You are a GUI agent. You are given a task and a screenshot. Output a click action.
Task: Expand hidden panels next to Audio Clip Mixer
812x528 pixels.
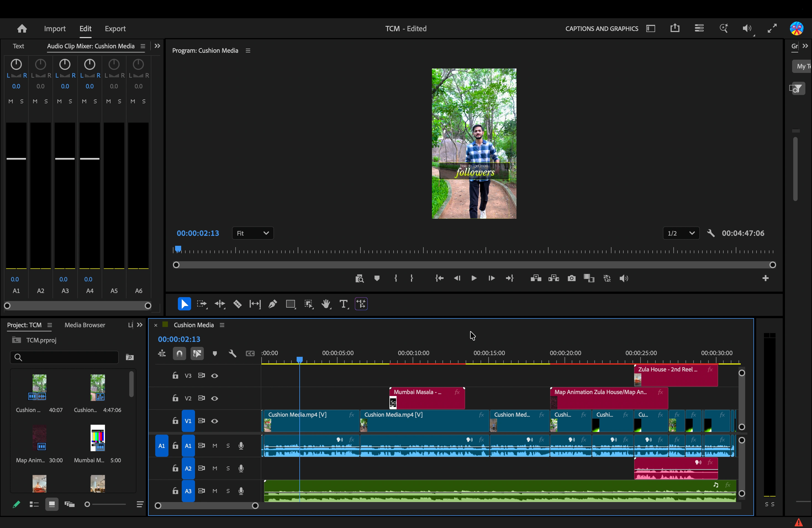pyautogui.click(x=157, y=46)
